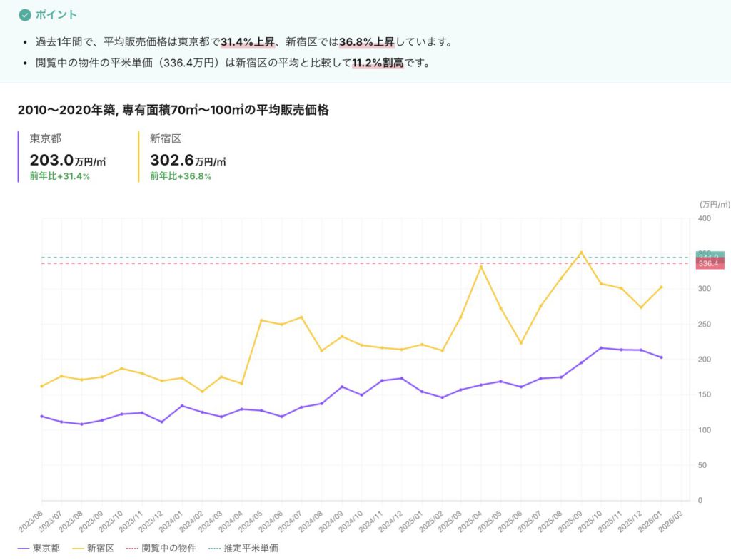The width and height of the screenshot is (731, 560).
Task: Click the 2023/06 x-axis label
Action: [x=34, y=519]
